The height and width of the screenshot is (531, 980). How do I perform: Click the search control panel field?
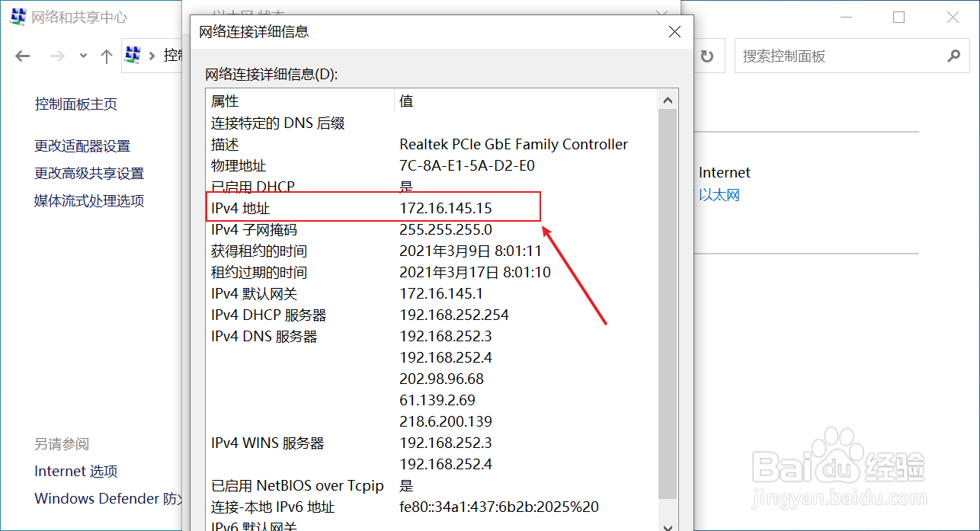tap(852, 56)
